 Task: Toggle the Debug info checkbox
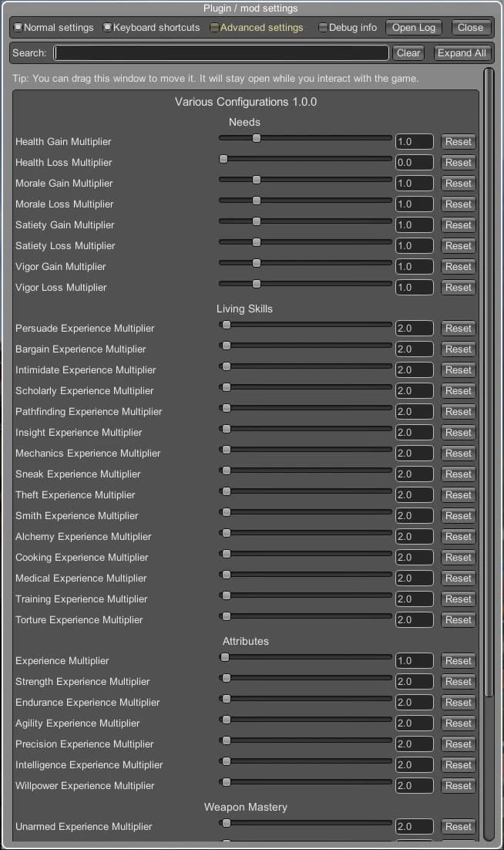(323, 27)
